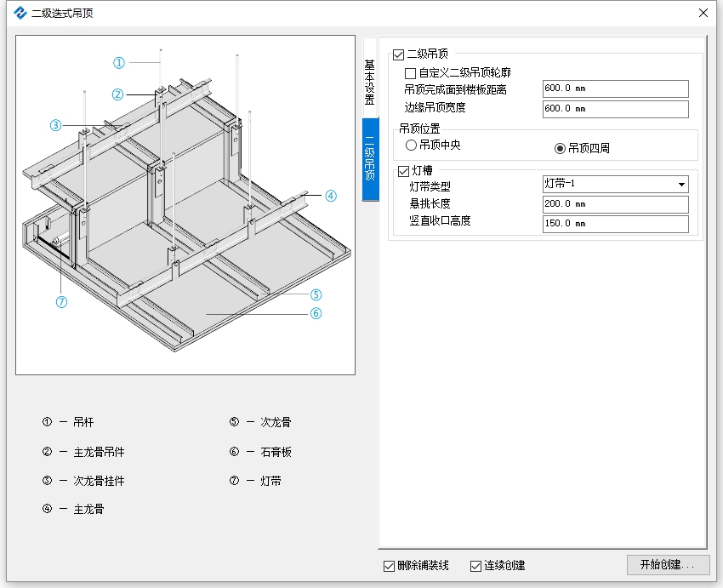723x588 pixels.
Task: Click the app logo icon in title bar
Action: pyautogui.click(x=20, y=13)
